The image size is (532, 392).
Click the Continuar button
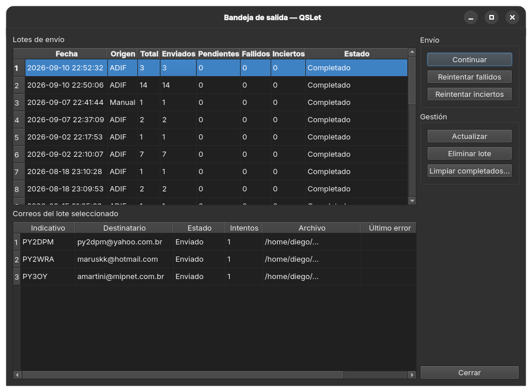(x=469, y=60)
